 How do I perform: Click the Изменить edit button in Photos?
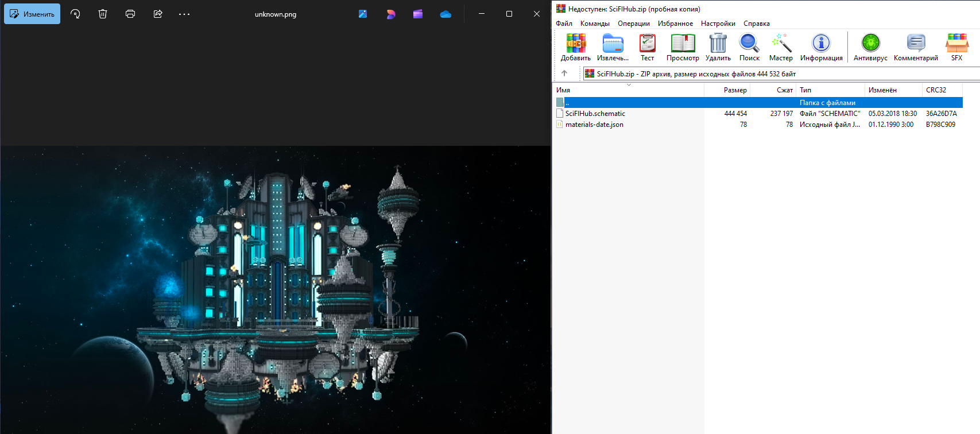tap(32, 14)
